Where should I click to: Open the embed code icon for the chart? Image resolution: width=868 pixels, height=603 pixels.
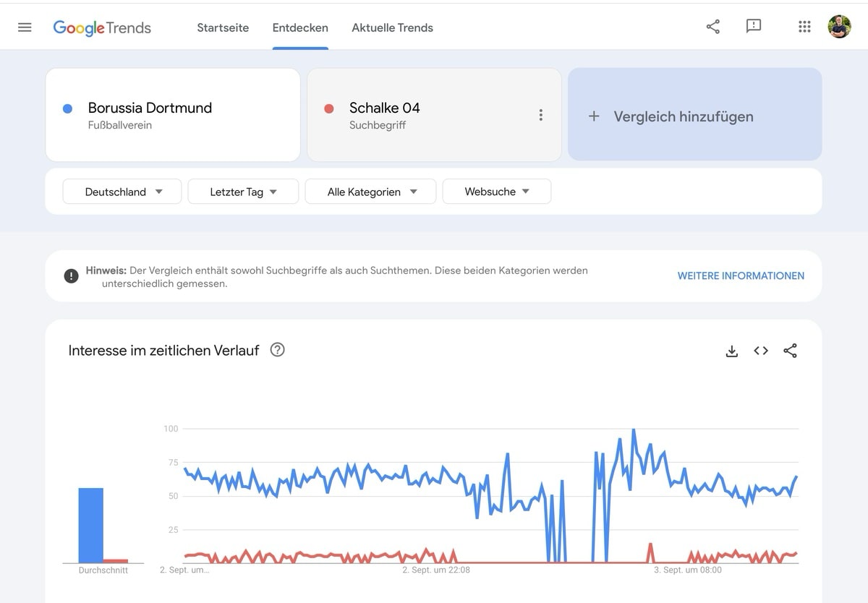(x=760, y=351)
